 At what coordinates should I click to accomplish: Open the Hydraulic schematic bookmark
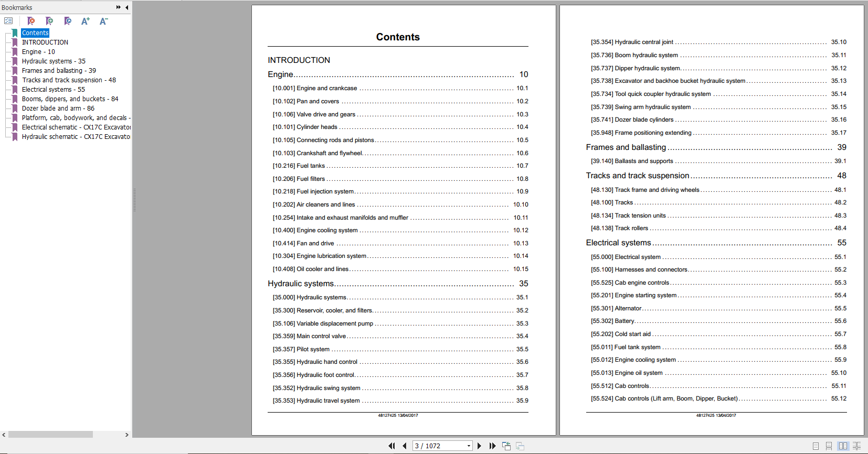pos(76,137)
